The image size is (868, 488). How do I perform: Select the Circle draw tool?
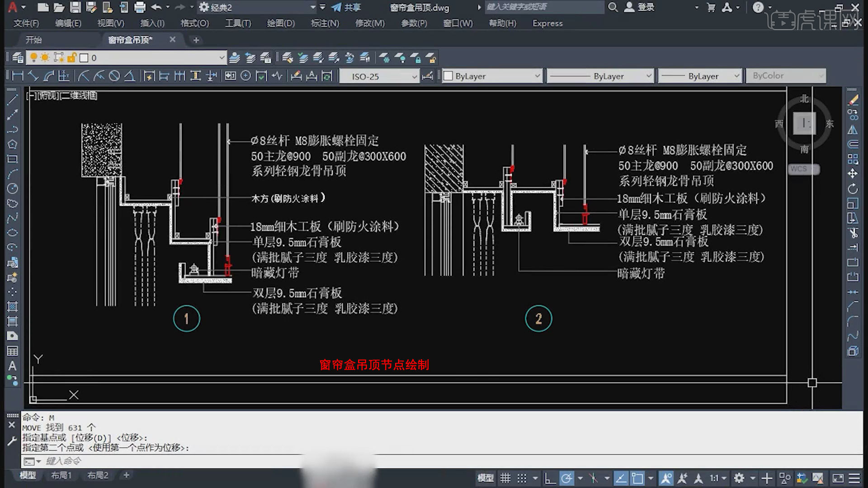click(12, 189)
